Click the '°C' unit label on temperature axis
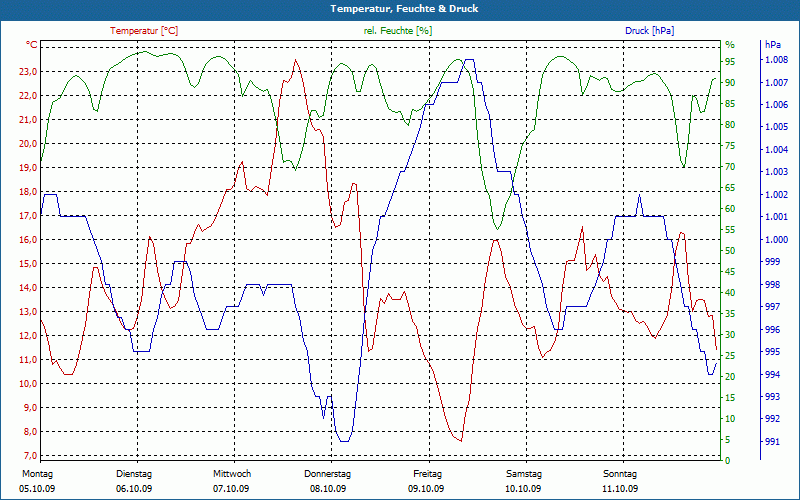The width and height of the screenshot is (800, 500). [x=32, y=45]
